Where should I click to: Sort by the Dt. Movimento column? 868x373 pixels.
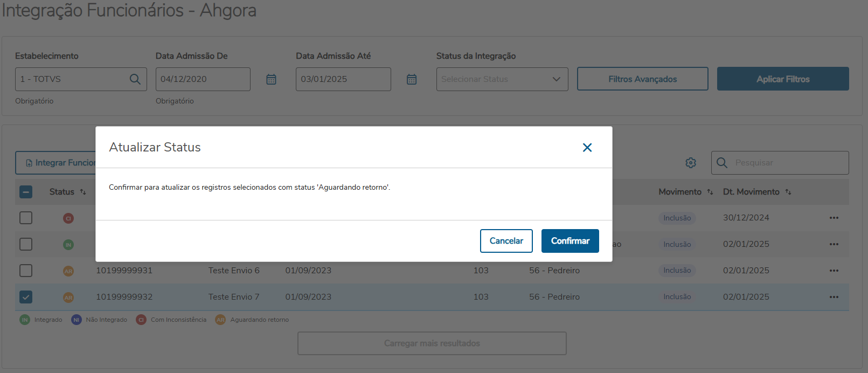point(788,192)
